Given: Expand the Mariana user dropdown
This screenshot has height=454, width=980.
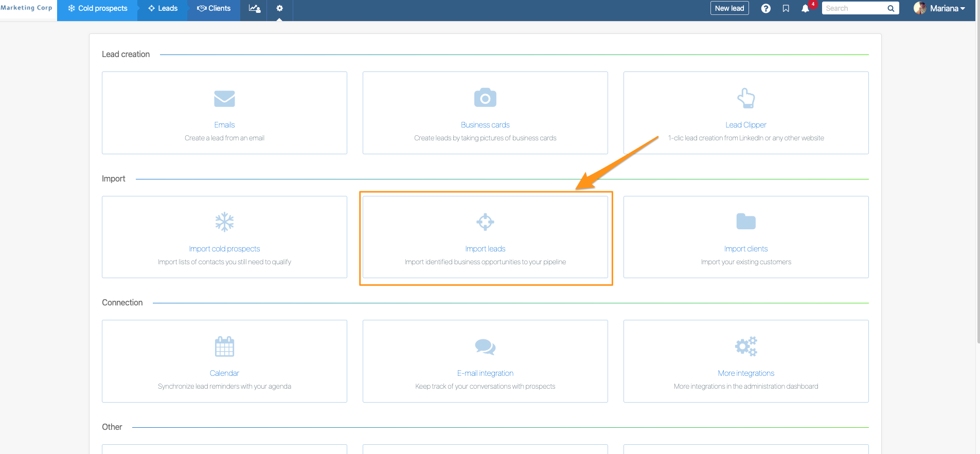Looking at the screenshot, I should 940,9.
